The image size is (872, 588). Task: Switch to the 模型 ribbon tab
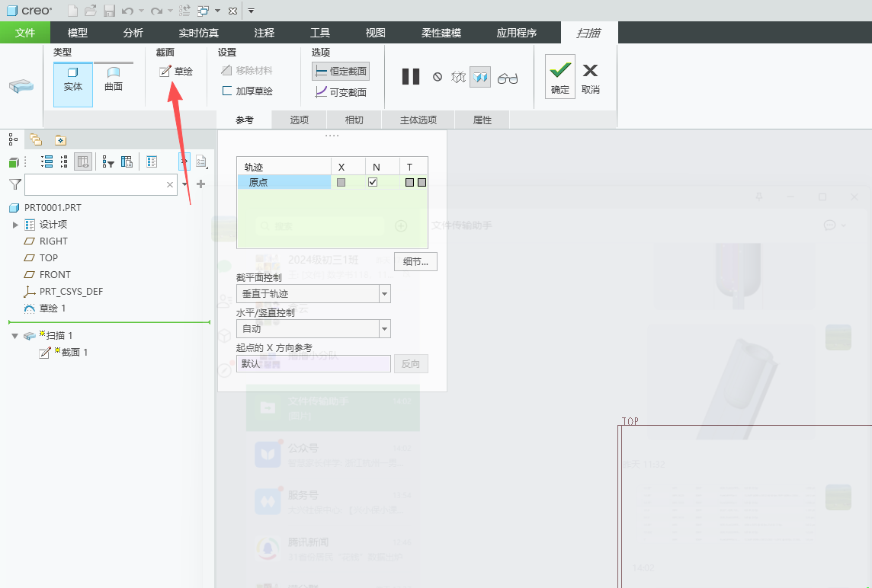click(77, 33)
